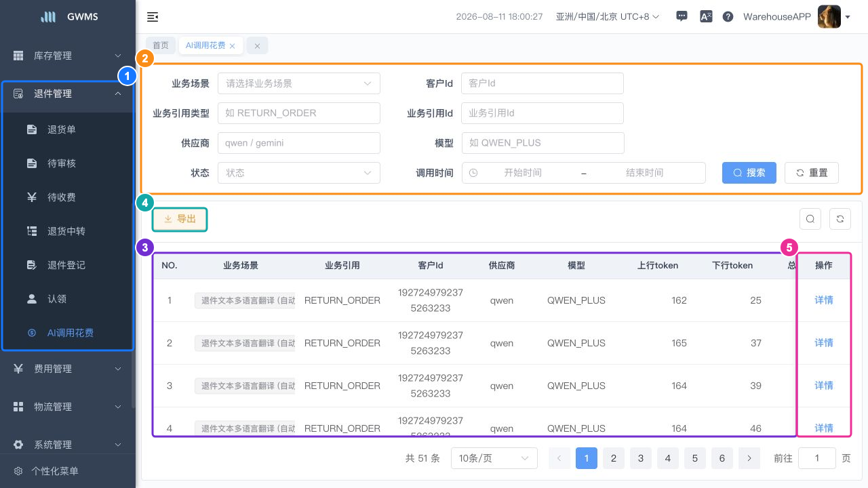This screenshot has height=488, width=868.
Task: Focus the 业务引用类型 input field
Action: pyautogui.click(x=299, y=113)
